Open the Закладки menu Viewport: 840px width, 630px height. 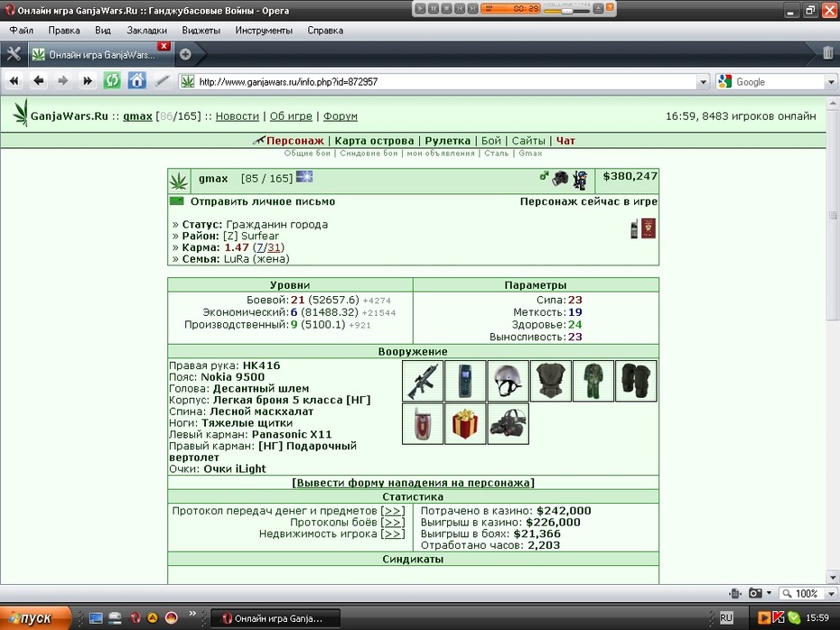click(x=147, y=31)
